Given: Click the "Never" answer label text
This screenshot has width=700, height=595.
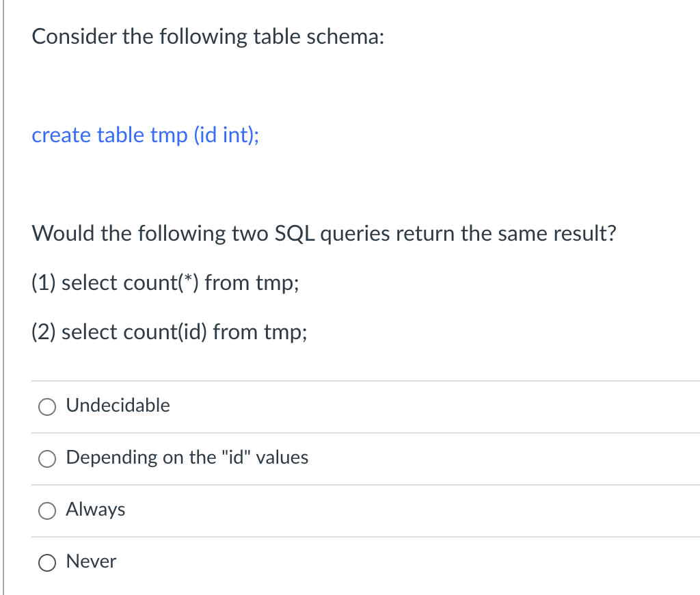Looking at the screenshot, I should tap(91, 561).
